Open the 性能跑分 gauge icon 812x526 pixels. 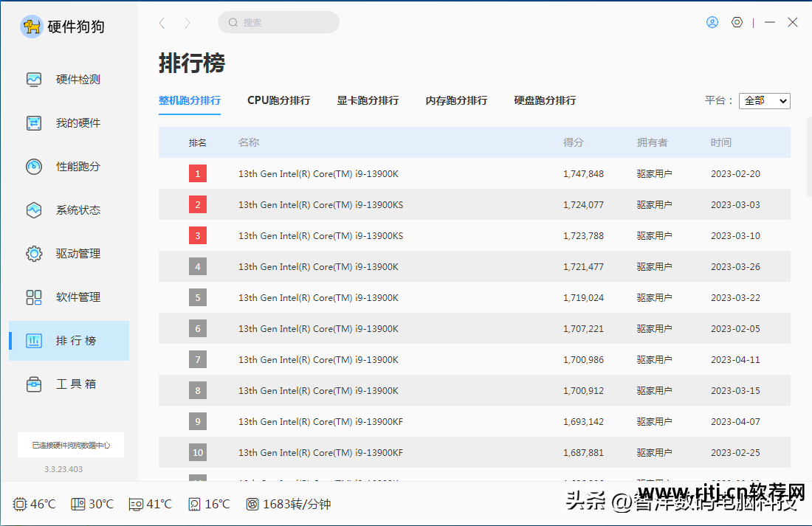click(x=34, y=166)
